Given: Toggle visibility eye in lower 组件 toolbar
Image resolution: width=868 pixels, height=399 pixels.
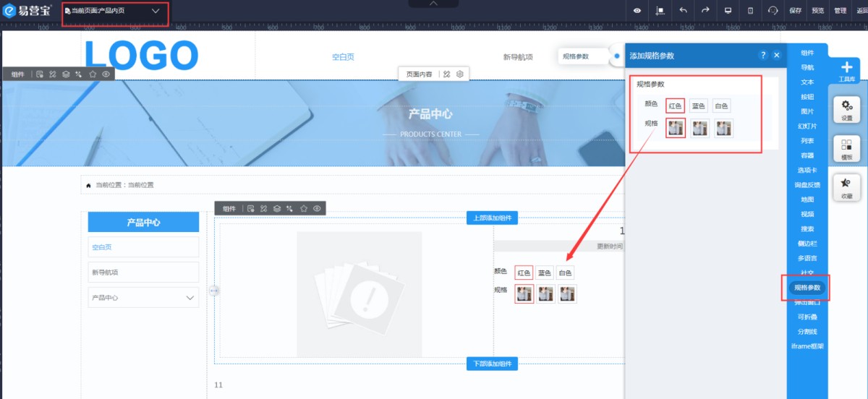Looking at the screenshot, I should (317, 208).
